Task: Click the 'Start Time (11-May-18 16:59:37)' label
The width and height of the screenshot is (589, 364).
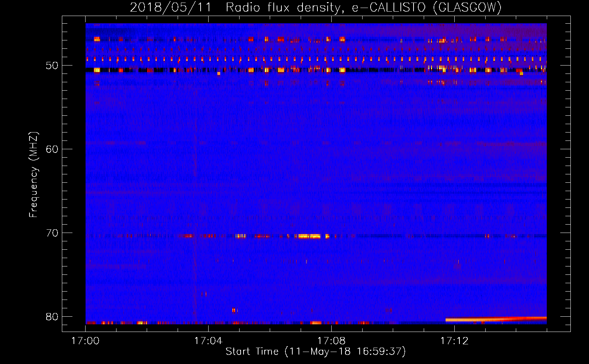Action: pyautogui.click(x=316, y=352)
